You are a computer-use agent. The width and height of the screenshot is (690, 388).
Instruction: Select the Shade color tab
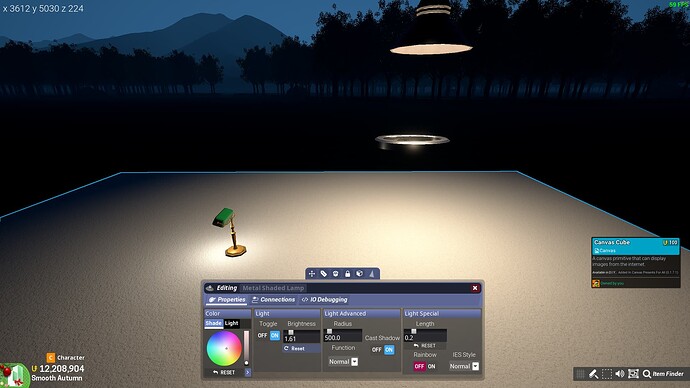click(x=213, y=323)
